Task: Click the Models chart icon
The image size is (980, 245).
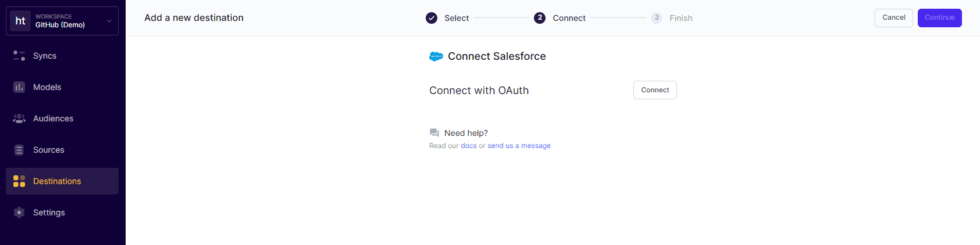Action: tap(19, 87)
